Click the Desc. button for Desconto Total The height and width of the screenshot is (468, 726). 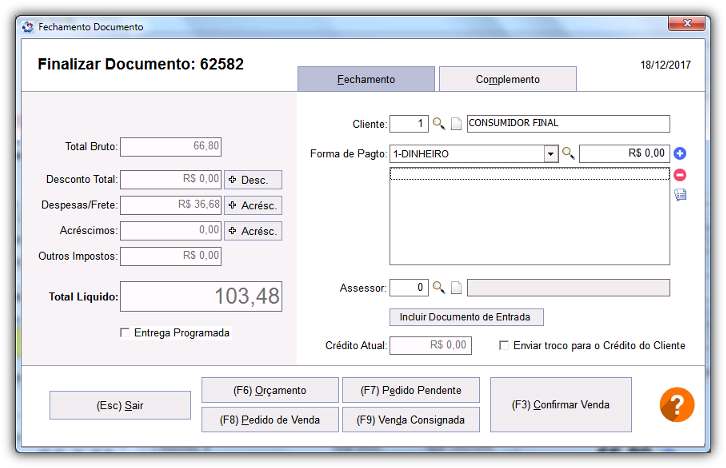click(253, 180)
